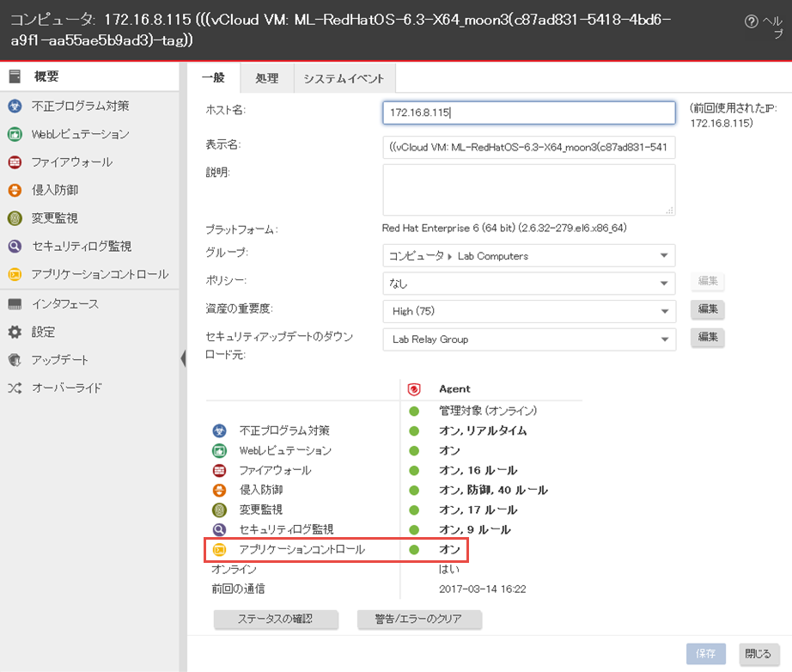Click the 警告/エラーのクリア button
Screen dimensions: 792x672
pyautogui.click(x=419, y=619)
